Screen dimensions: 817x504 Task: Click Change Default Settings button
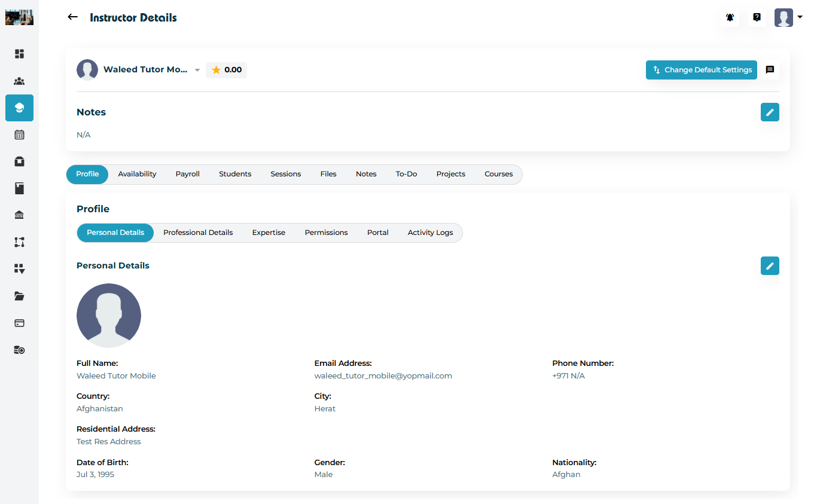pyautogui.click(x=701, y=70)
